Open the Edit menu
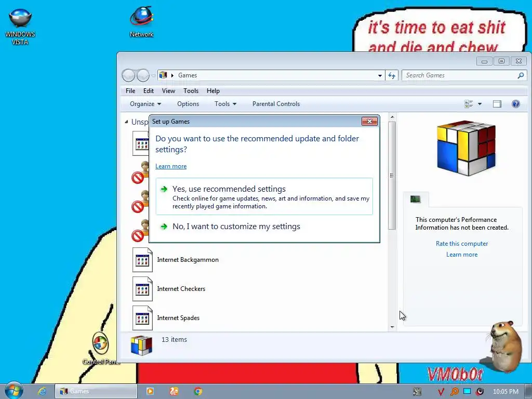 [148, 91]
